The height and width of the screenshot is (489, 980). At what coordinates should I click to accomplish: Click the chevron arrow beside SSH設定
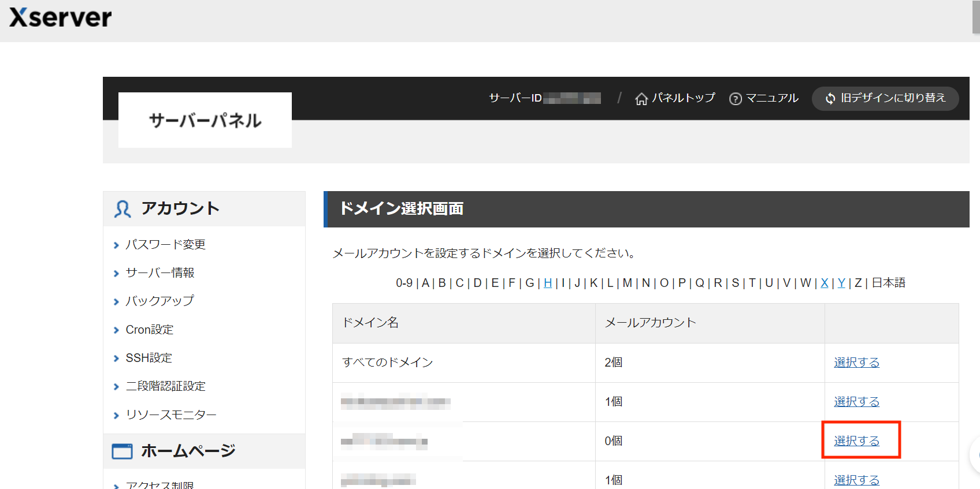(116, 359)
